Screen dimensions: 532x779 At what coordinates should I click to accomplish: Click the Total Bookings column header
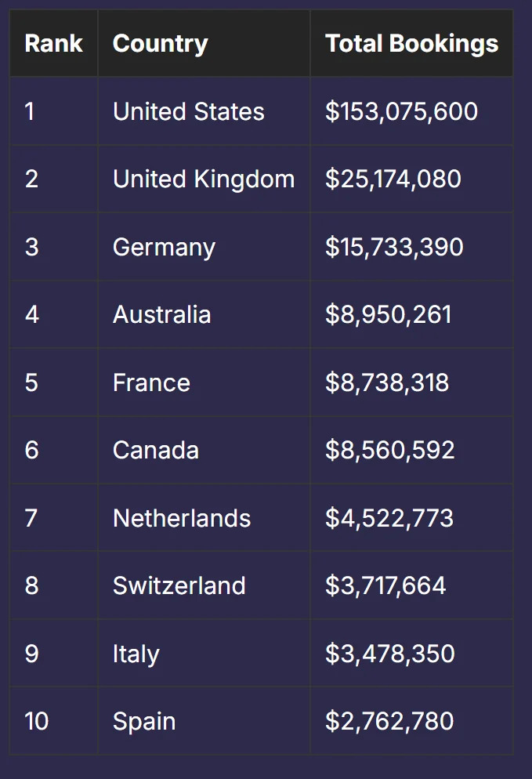pyautogui.click(x=411, y=43)
